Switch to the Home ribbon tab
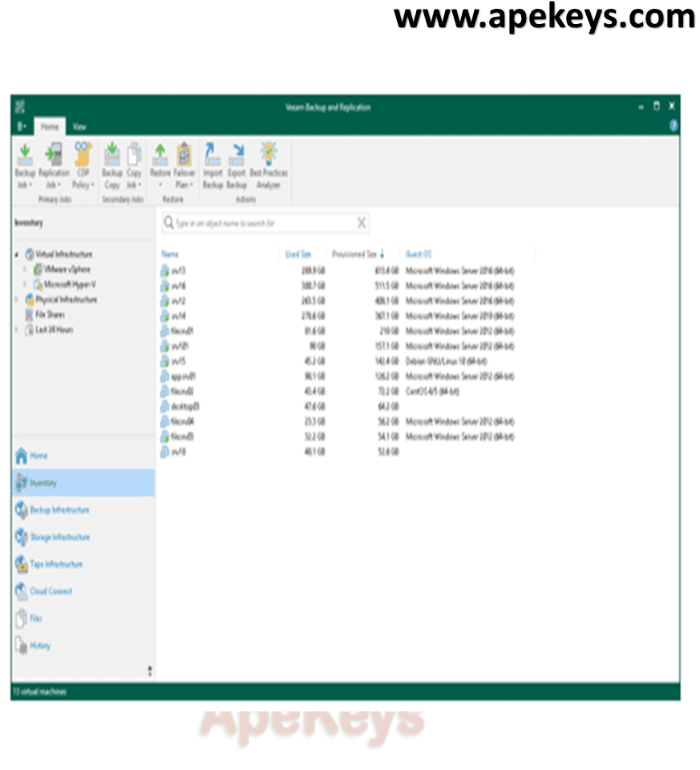The width and height of the screenshot is (700, 770). coord(50,127)
